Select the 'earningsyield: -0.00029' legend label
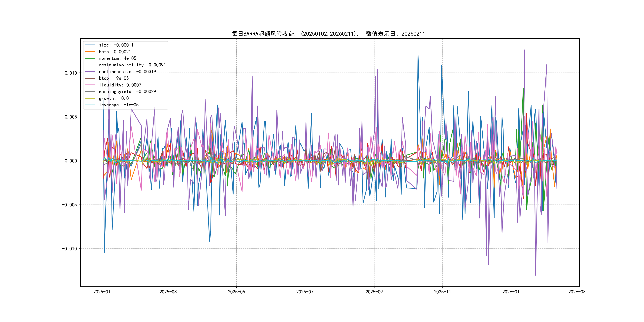This screenshot has height=322, width=644. [x=127, y=91]
